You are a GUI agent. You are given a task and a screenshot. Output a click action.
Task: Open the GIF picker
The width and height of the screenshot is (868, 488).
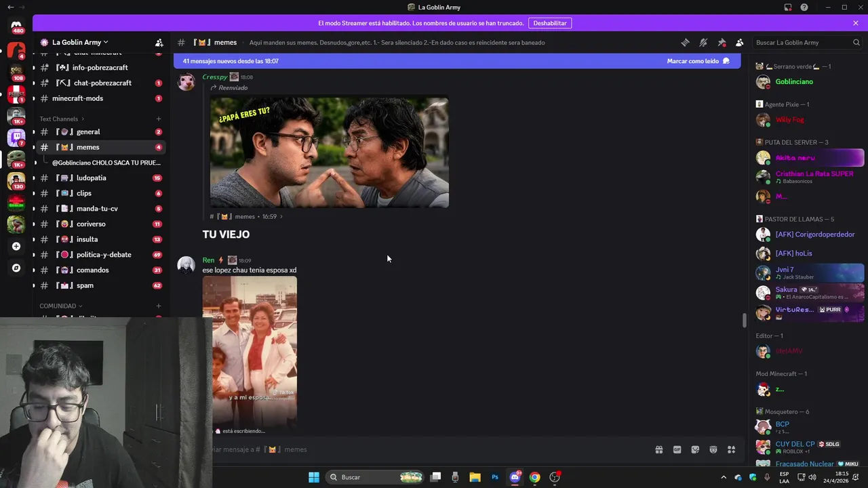[x=677, y=449]
